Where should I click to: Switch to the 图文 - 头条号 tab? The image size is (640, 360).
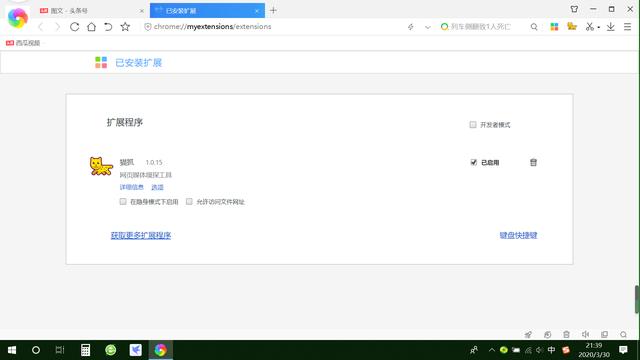click(92, 11)
